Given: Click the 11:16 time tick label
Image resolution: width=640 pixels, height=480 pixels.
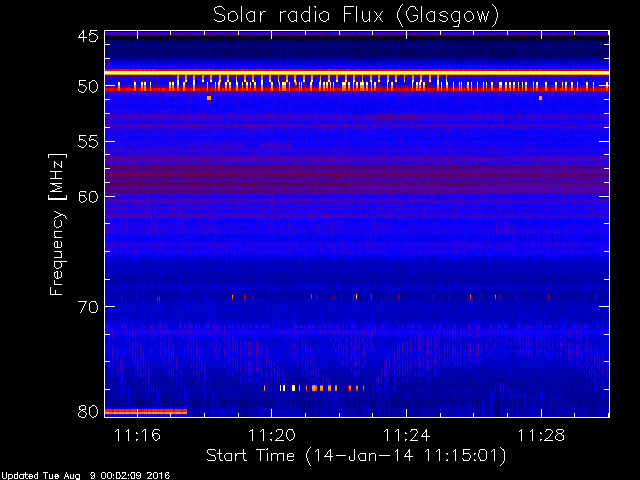Looking at the screenshot, I should click(x=138, y=435).
